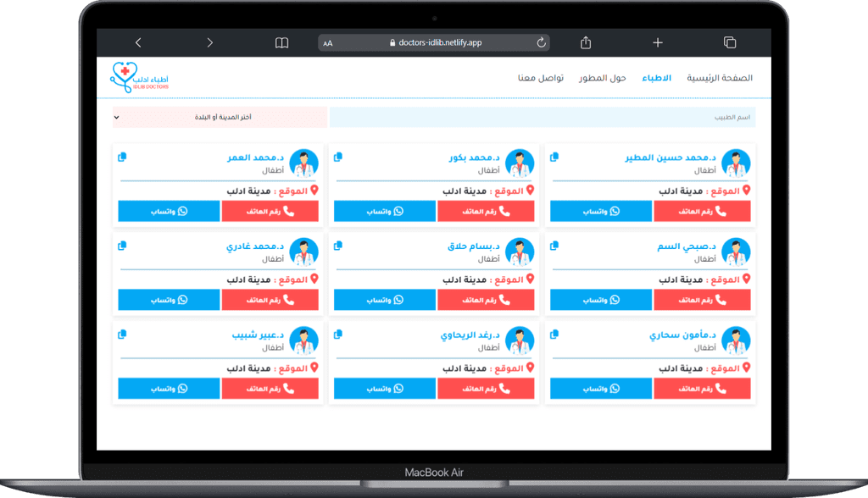Add a new tab with the plus icon
This screenshot has width=868, height=498.
point(658,42)
